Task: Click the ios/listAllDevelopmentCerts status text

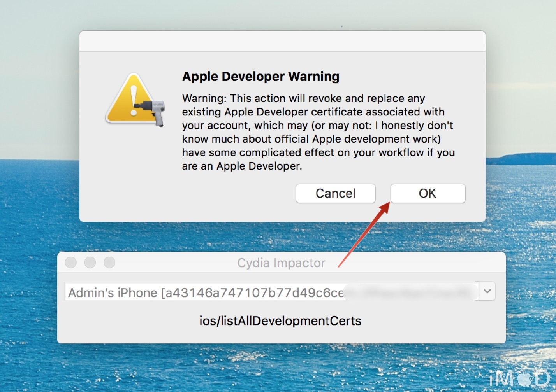Action: click(x=280, y=321)
